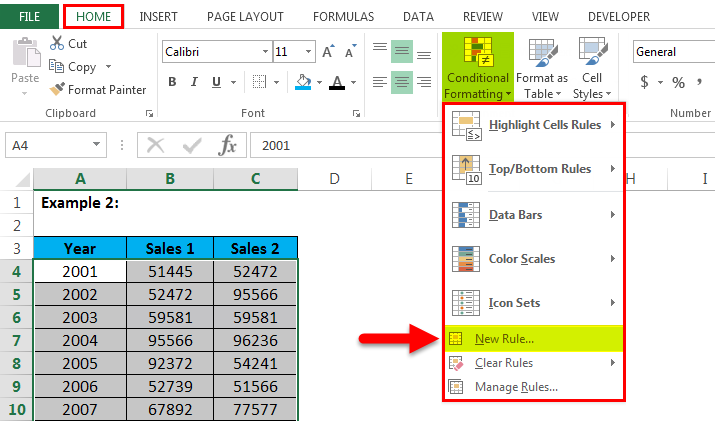Click the Insert Function fx icon
Screen dimensions: 715x421
point(227,146)
